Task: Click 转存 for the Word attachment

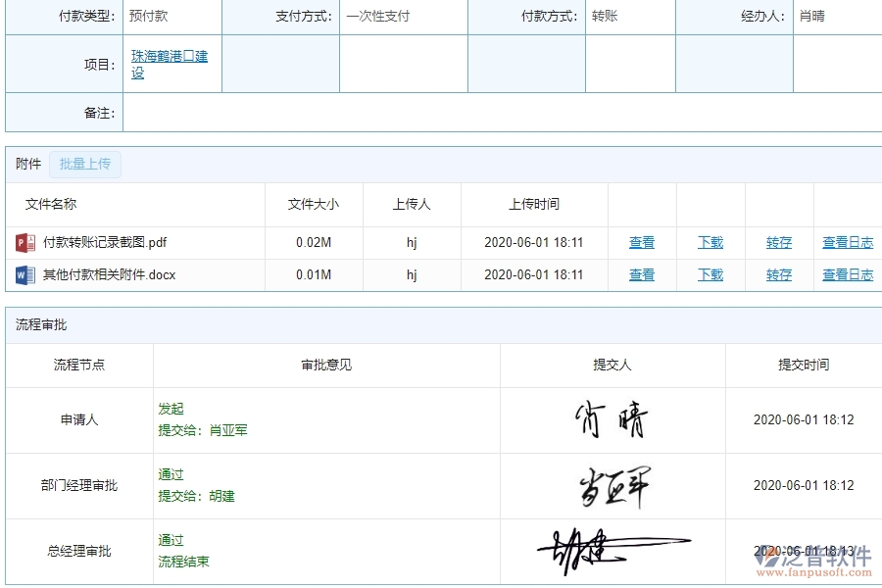Action: click(x=778, y=275)
